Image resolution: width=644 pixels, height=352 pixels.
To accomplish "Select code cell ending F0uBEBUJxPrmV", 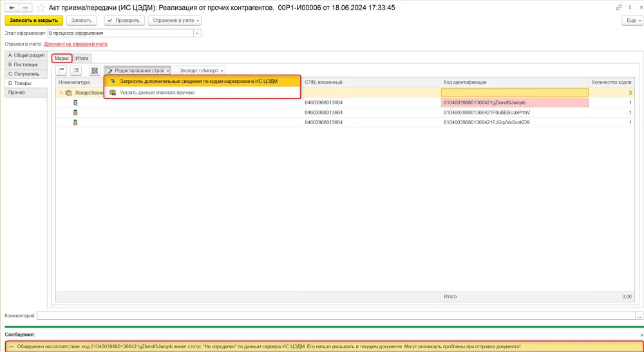I will click(x=515, y=113).
